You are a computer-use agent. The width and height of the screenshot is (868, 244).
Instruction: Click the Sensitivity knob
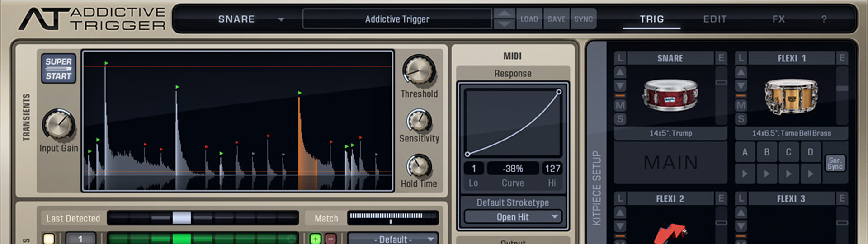[x=419, y=121]
